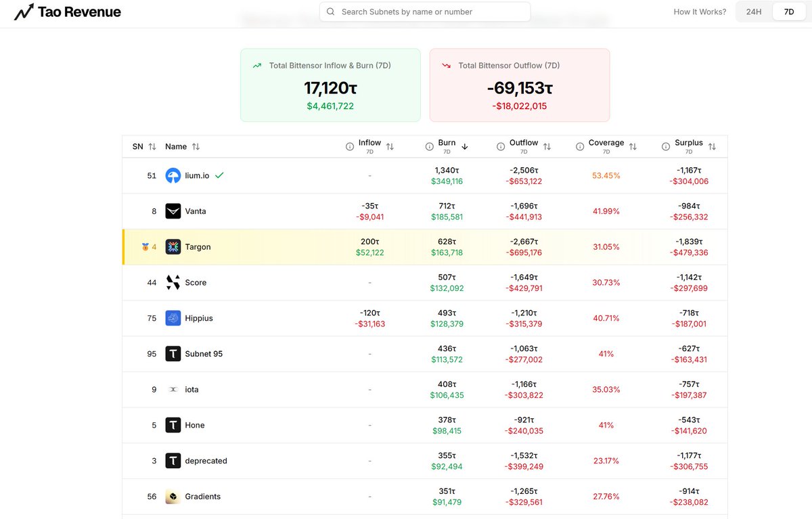Open the Targon subnet name
Image resolution: width=812 pixels, height=519 pixels.
(198, 247)
